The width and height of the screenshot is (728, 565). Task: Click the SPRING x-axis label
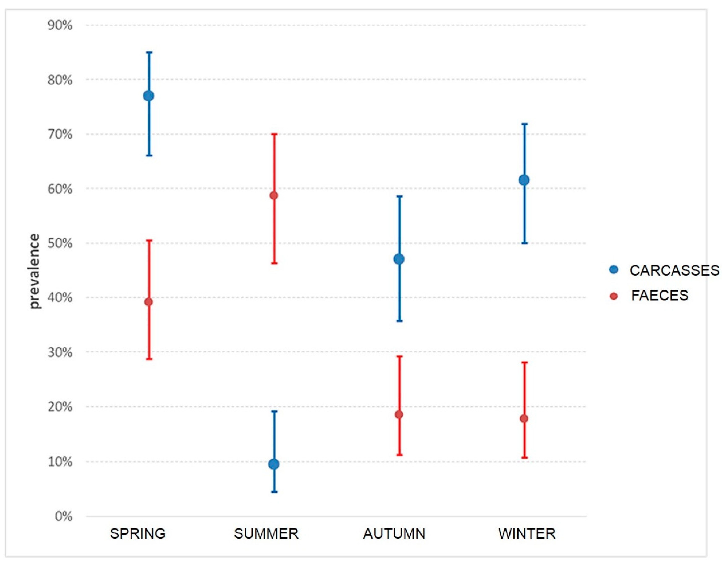pyautogui.click(x=138, y=534)
